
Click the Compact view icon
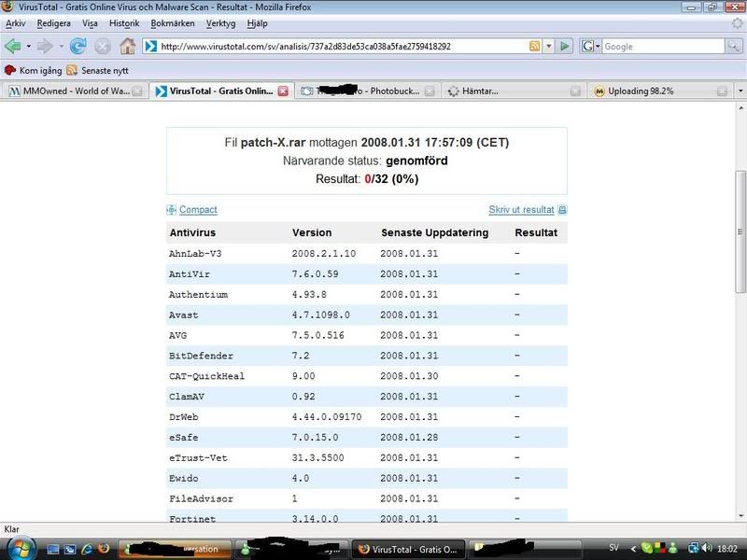tap(172, 209)
